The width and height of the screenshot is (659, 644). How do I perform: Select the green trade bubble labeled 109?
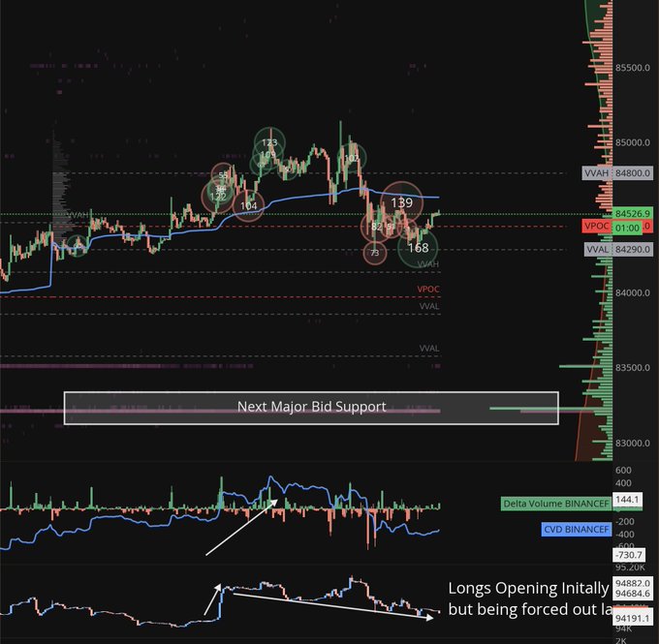coord(267,155)
